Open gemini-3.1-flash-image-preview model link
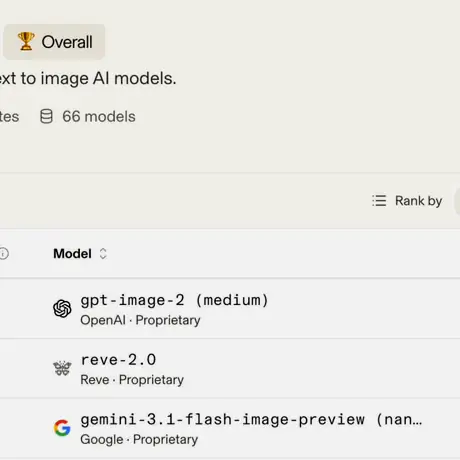 coord(251,420)
